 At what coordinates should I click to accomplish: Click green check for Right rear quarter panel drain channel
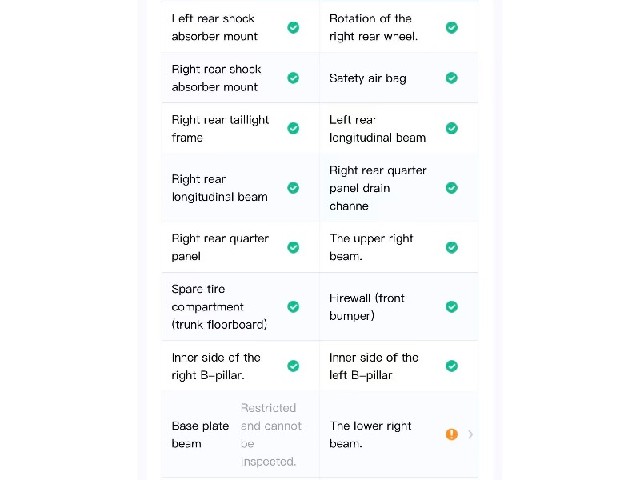tap(451, 188)
